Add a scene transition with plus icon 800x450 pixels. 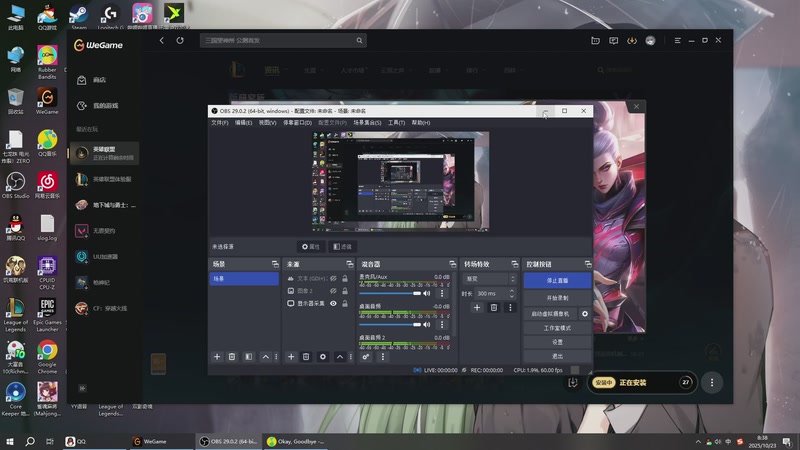tap(477, 308)
